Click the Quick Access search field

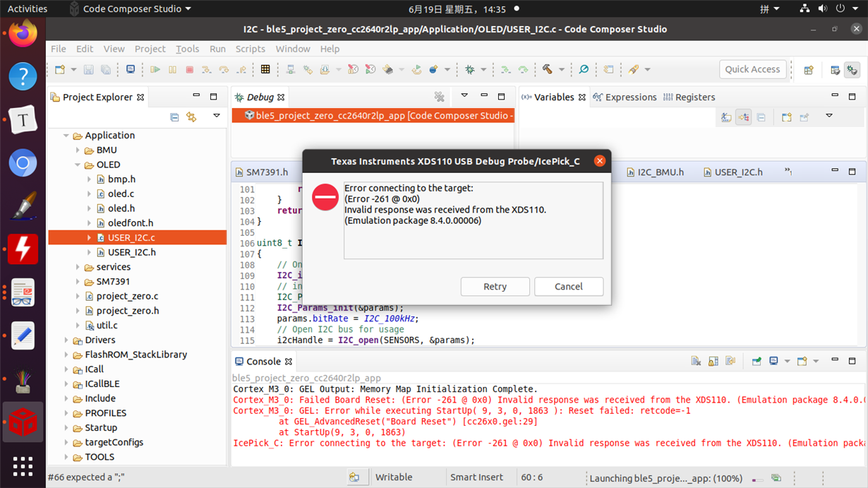pos(752,69)
